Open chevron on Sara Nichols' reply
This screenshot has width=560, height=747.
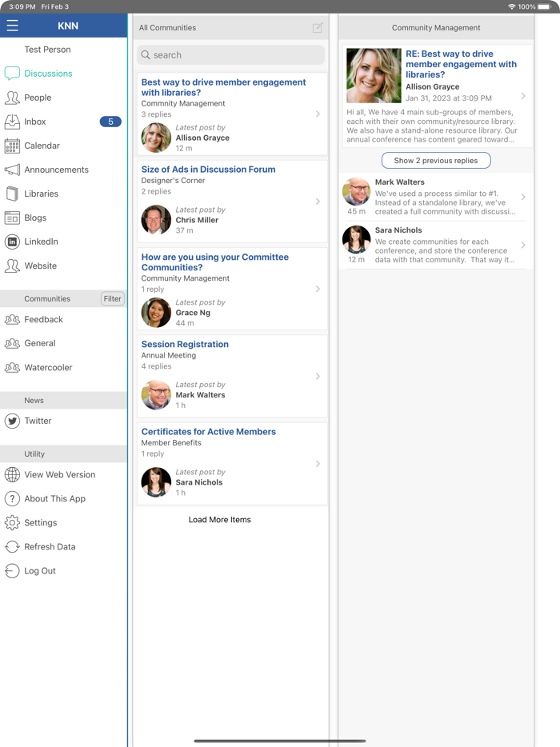click(x=523, y=245)
